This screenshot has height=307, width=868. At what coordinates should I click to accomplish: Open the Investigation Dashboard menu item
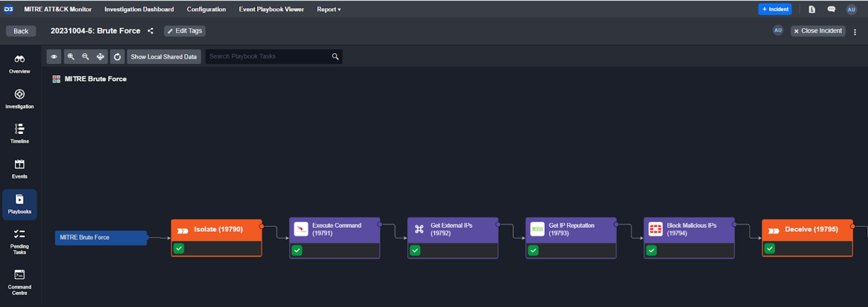click(139, 9)
